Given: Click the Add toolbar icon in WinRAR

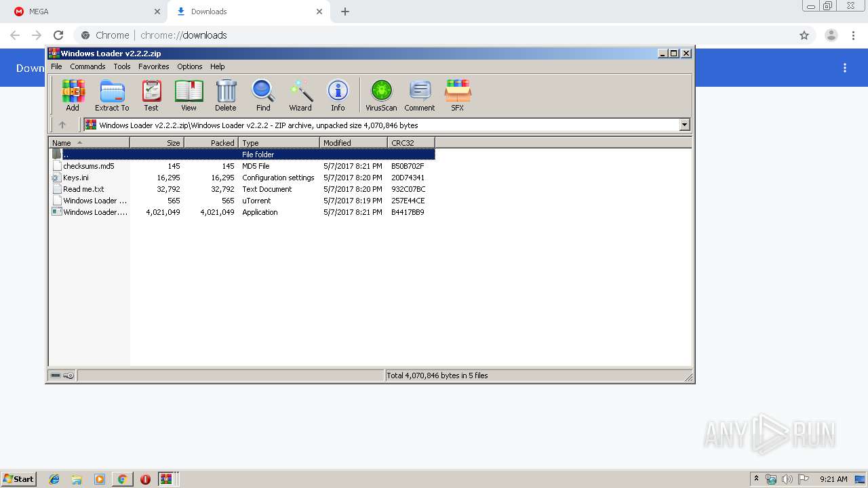Looking at the screenshot, I should [x=73, y=95].
